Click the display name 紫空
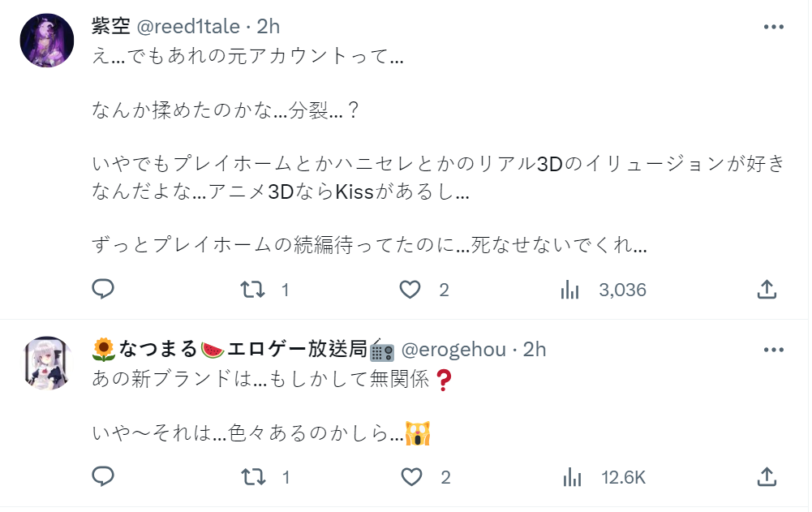Image resolution: width=812 pixels, height=512 pixels. [x=111, y=27]
